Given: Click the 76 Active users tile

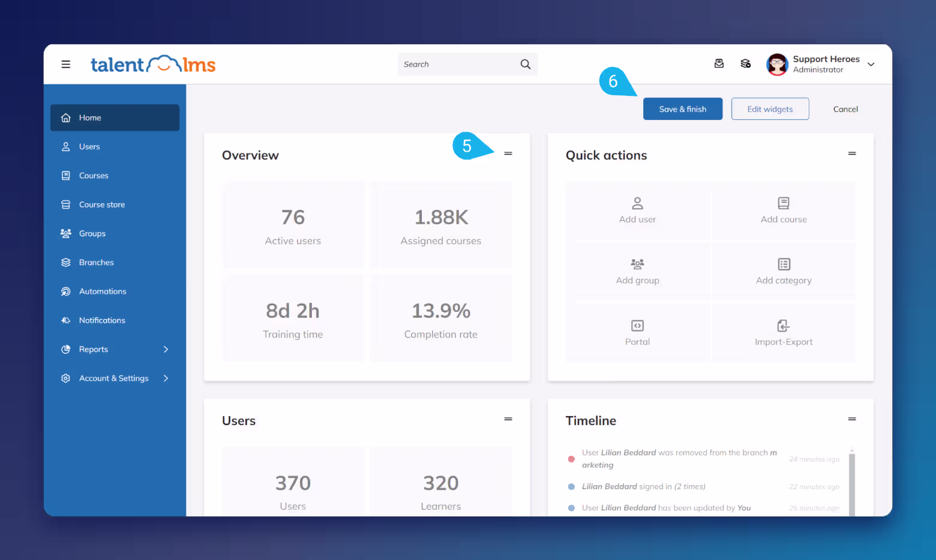Looking at the screenshot, I should click(293, 225).
